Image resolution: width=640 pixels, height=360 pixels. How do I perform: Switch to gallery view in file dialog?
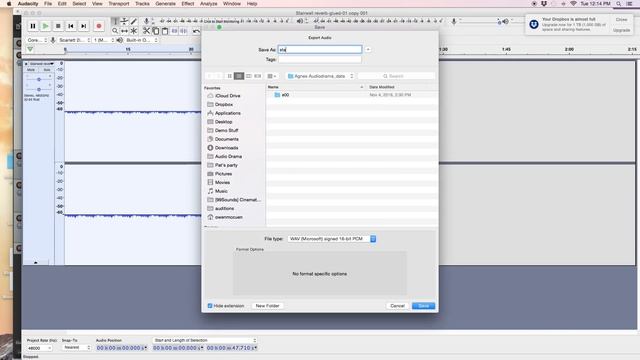point(258,76)
